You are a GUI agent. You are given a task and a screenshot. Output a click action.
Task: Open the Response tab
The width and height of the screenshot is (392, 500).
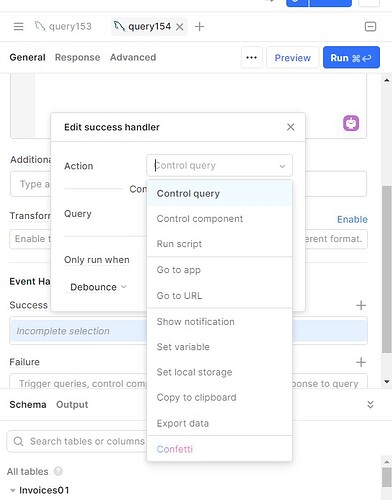pos(77,57)
